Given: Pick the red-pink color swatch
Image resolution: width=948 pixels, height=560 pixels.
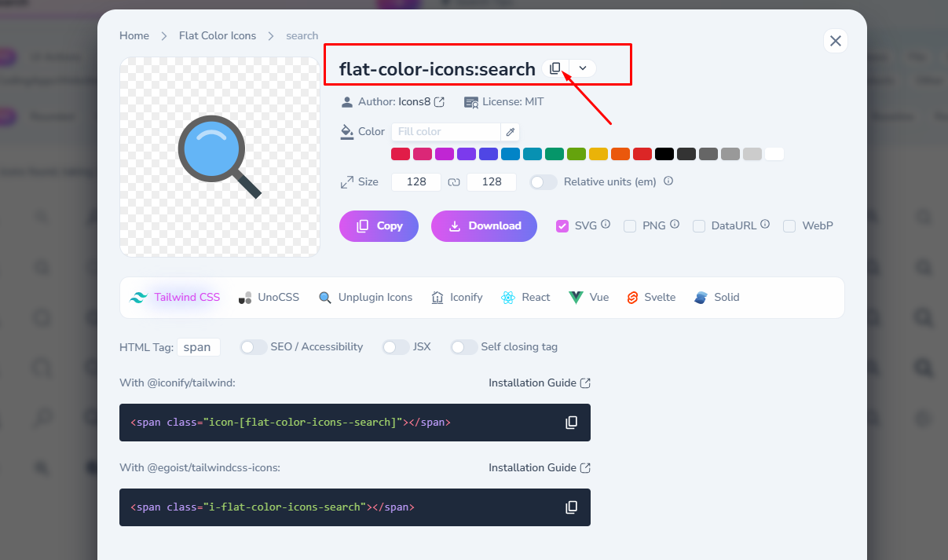Looking at the screenshot, I should coord(401,154).
